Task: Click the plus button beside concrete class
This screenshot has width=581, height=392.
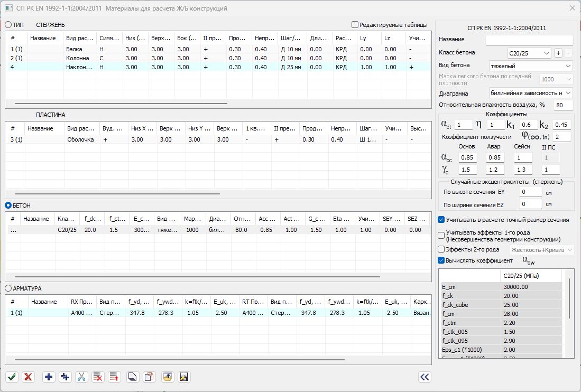Action: coord(558,53)
